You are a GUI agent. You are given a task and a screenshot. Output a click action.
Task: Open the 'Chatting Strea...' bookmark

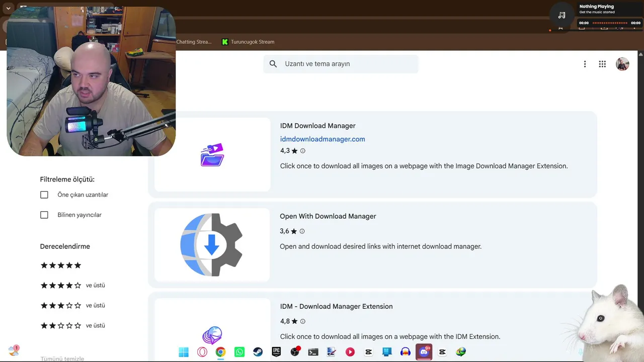pyautogui.click(x=194, y=42)
